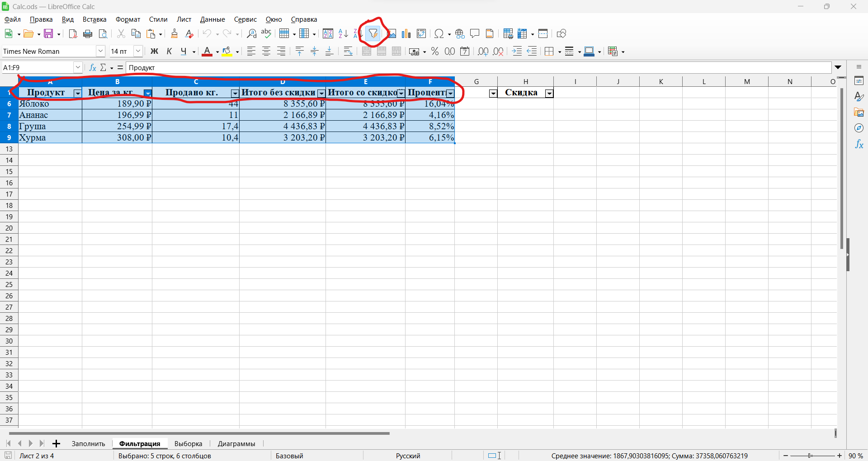Toggle Underline (Ч) formatting
Viewport: 868px width, 461px height.
point(184,51)
